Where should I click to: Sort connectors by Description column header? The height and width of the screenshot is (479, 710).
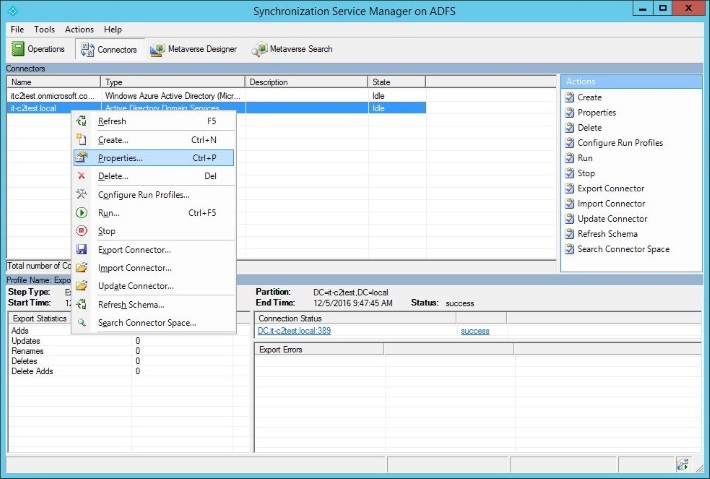[306, 82]
